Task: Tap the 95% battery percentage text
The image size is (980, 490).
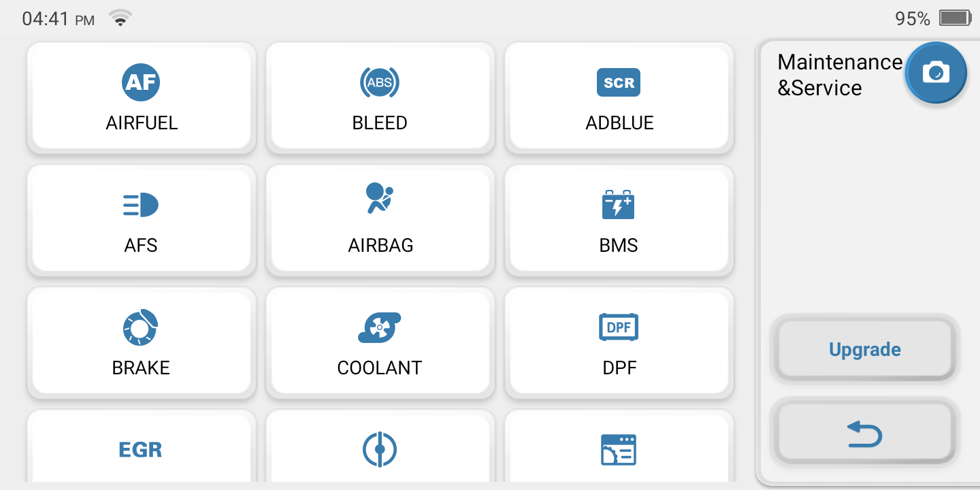Action: pyautogui.click(x=913, y=19)
